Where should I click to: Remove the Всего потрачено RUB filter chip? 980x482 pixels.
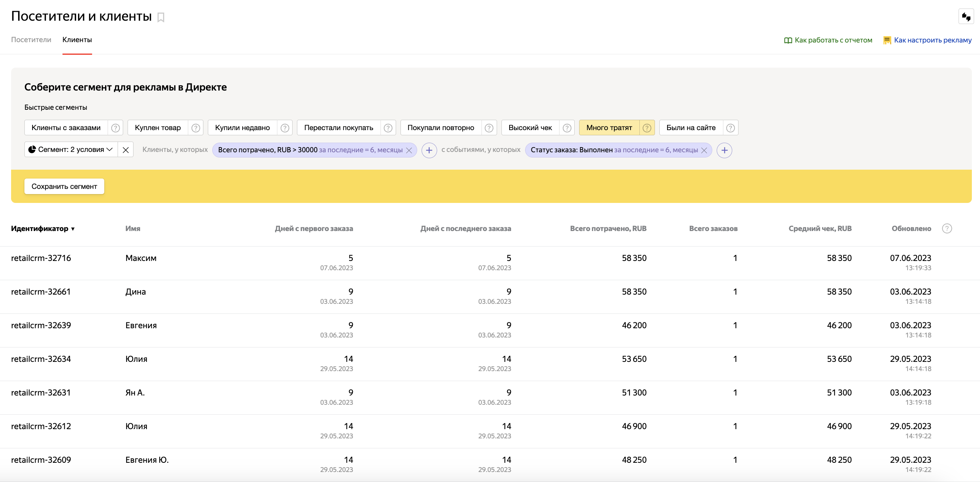click(409, 150)
